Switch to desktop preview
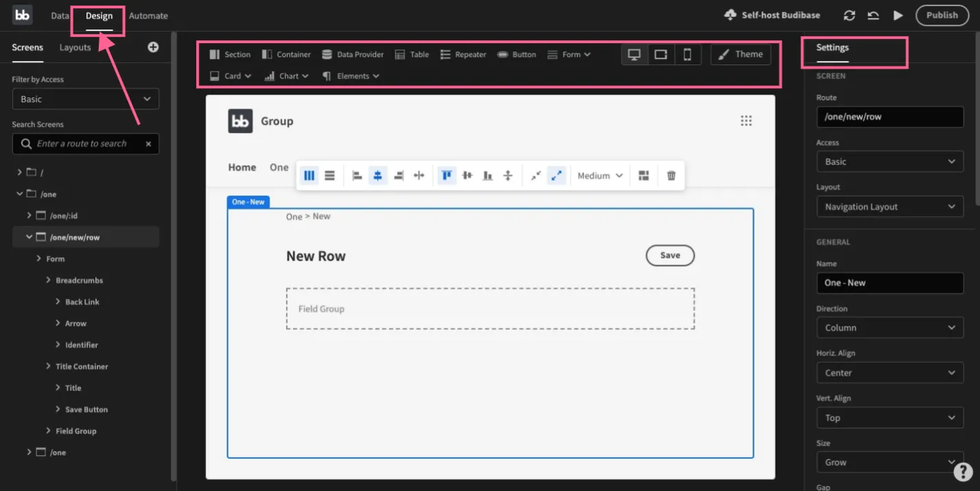Image resolution: width=980 pixels, height=491 pixels. (x=634, y=54)
